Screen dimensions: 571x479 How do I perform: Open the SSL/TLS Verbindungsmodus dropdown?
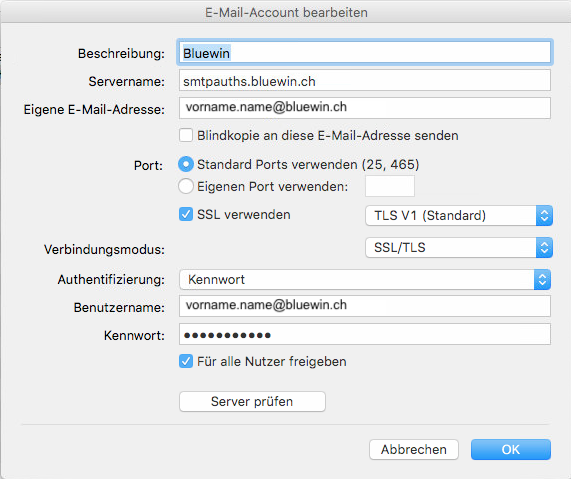(459, 248)
